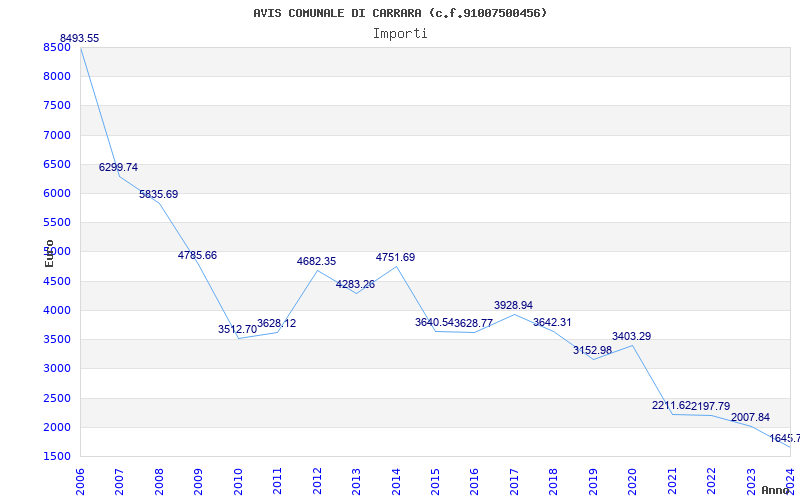Click the 2011 x-axis year label
The width and height of the screenshot is (800, 500).
[277, 481]
